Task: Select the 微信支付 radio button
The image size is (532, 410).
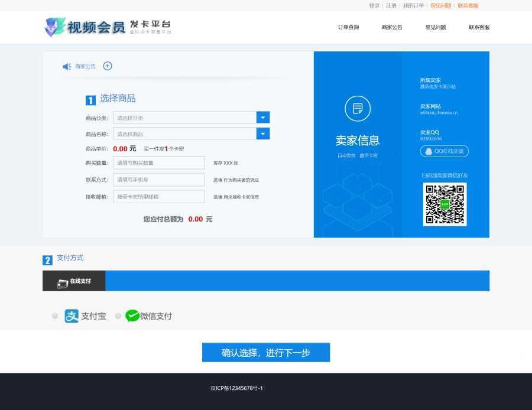Action: pos(118,316)
